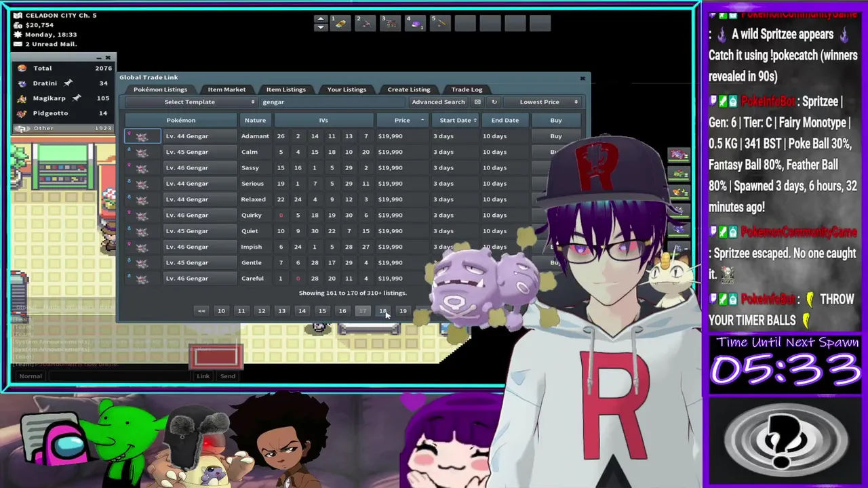This screenshot has height=488, width=868.
Task: Go to listings page 14
Action: (x=302, y=311)
